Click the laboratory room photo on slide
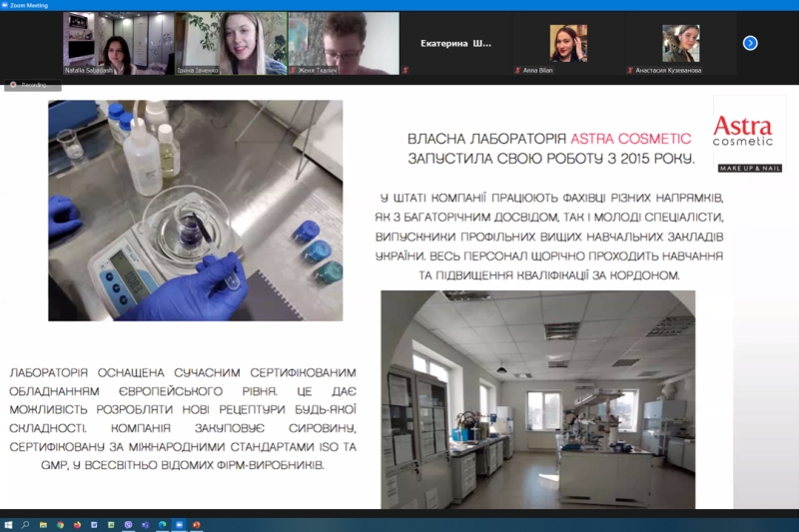The width and height of the screenshot is (799, 532). pos(537,398)
